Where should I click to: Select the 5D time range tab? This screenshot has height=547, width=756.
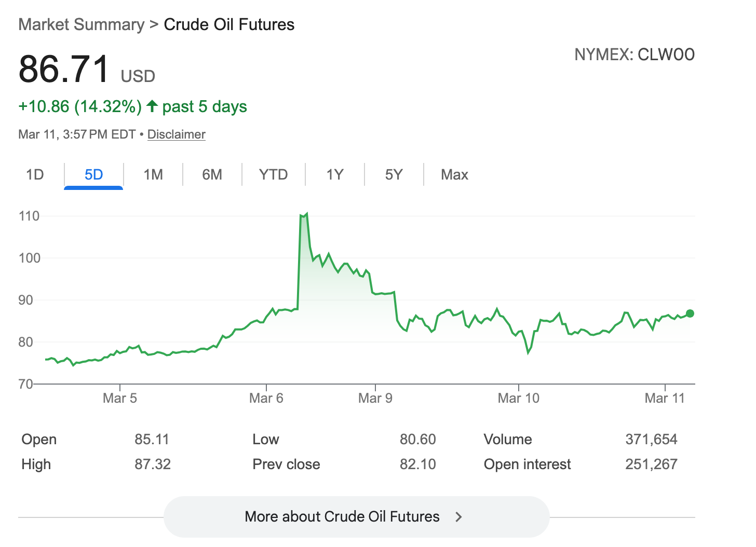tap(93, 174)
